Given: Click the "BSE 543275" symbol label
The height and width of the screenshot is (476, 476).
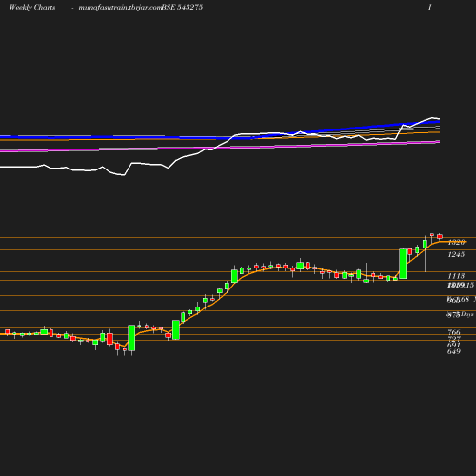Looking at the screenshot, I should point(182,8).
